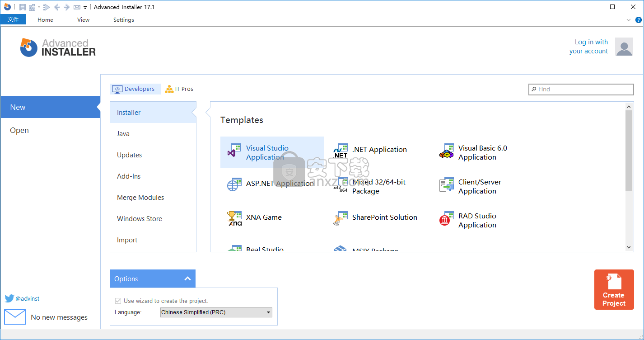The height and width of the screenshot is (340, 644).
Task: Choose the ASP.NET Application template icon
Action: point(233,184)
